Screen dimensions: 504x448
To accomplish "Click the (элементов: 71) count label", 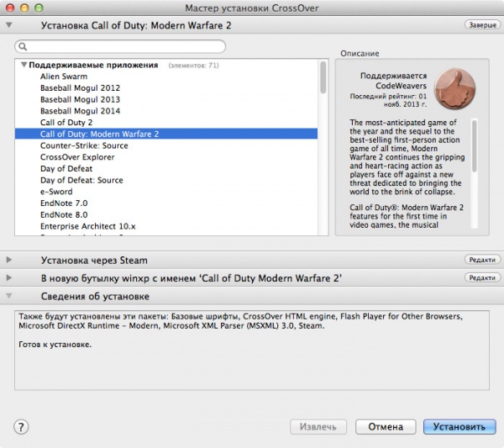I will coord(193,66).
